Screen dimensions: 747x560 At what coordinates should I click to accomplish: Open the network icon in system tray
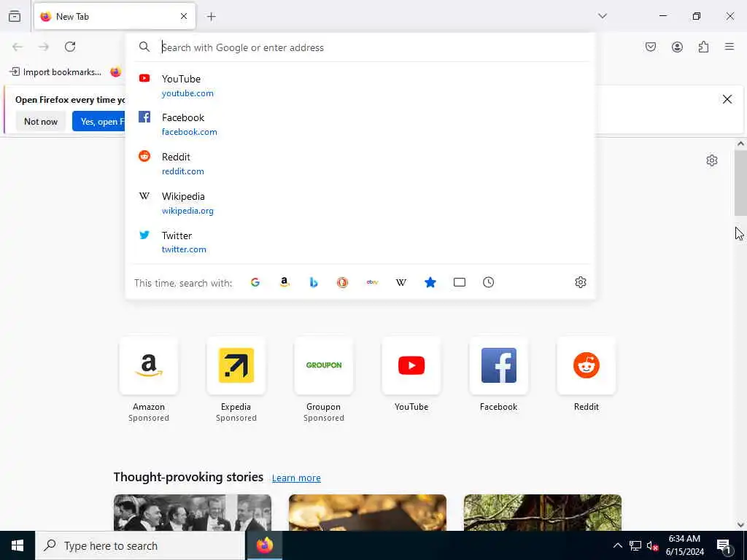635,545
